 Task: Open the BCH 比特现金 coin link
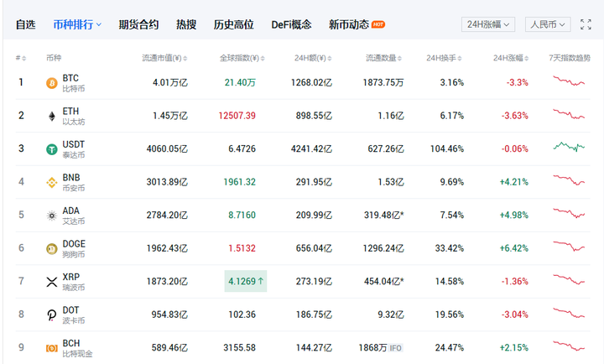[x=77, y=348]
